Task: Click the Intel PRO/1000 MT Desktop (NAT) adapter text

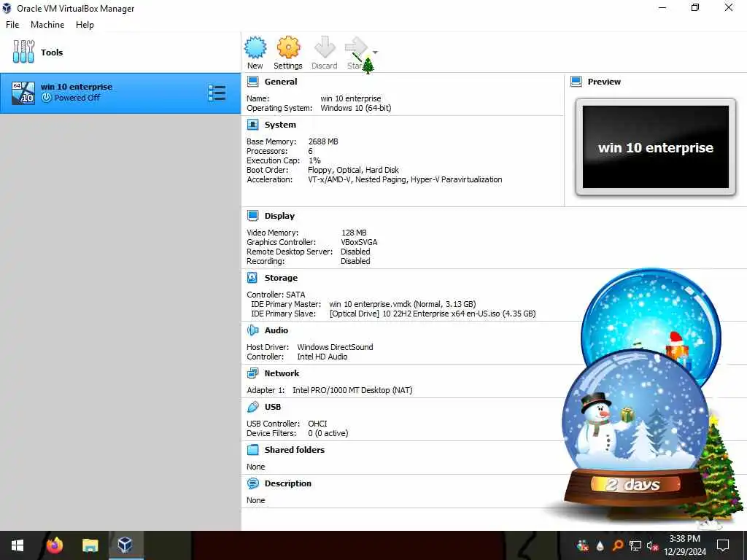Action: [352, 390]
